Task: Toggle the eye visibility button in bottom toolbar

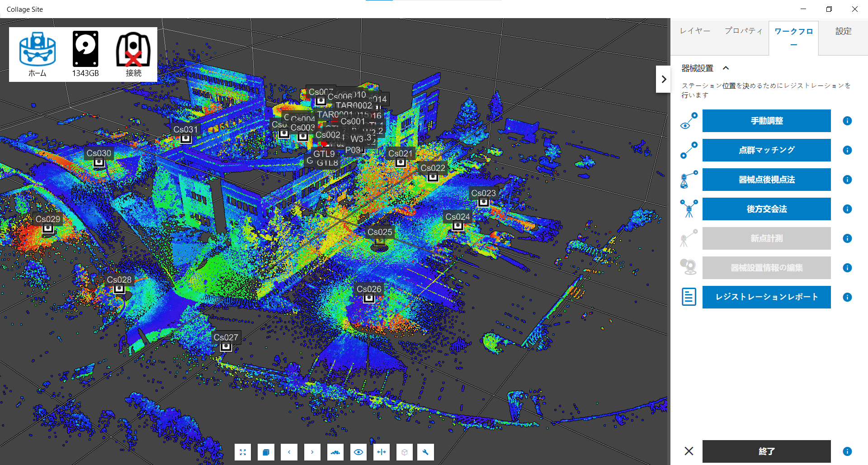Action: tap(359, 452)
